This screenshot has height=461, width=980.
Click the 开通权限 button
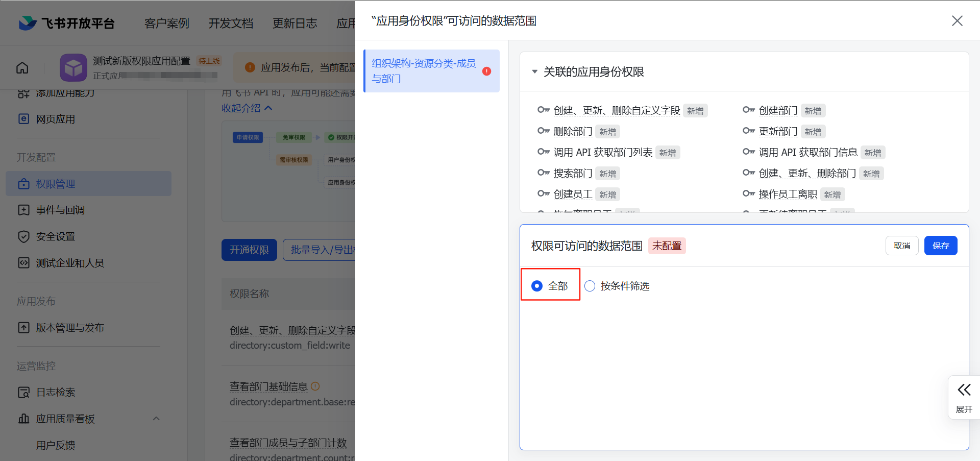[x=249, y=250]
